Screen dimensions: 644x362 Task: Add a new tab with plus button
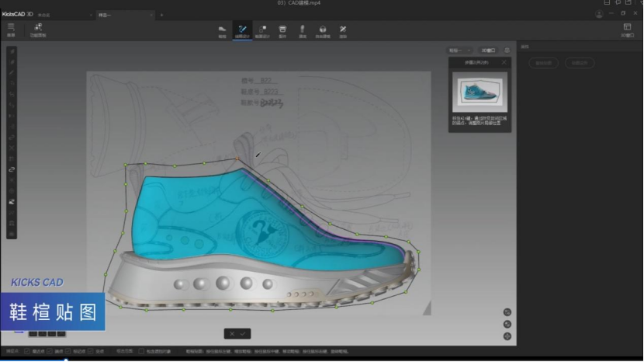[161, 15]
